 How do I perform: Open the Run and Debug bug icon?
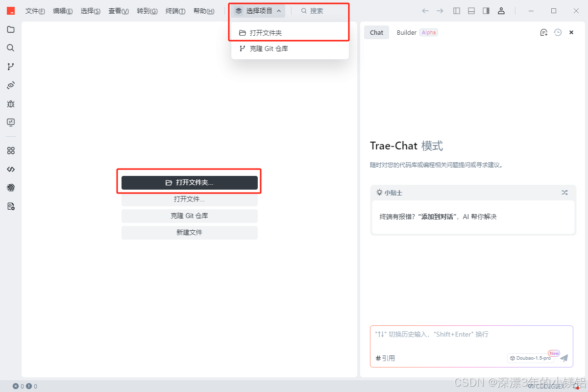point(10,104)
